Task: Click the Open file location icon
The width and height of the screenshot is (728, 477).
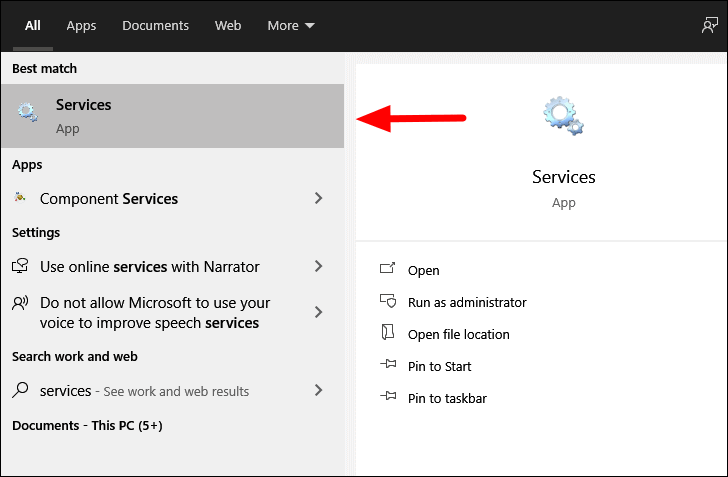Action: click(388, 332)
